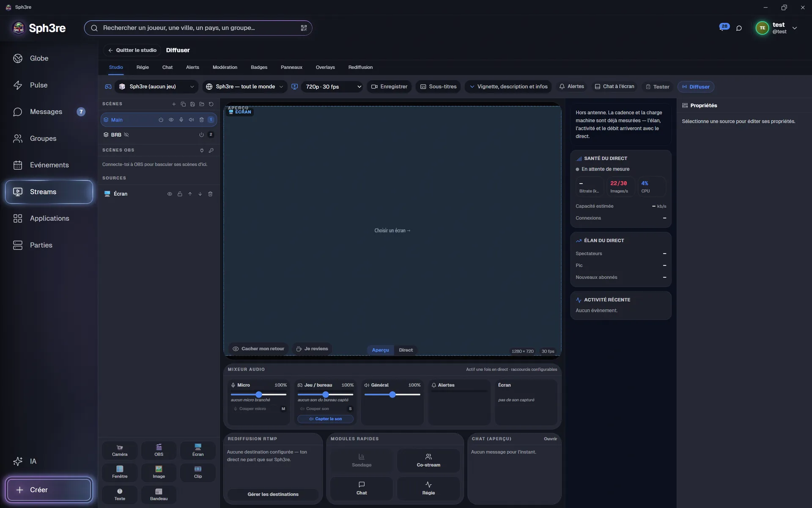The image size is (812, 508).
Task: Toggle lock on Écran source
Action: (x=180, y=194)
